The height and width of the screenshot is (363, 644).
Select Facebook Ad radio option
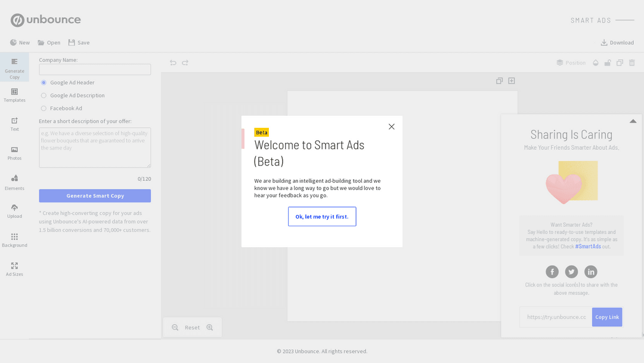(44, 109)
